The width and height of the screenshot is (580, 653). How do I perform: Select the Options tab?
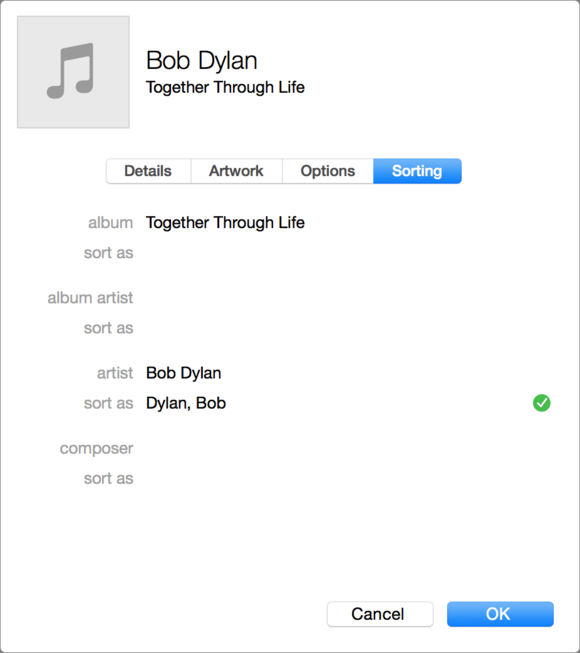click(328, 171)
